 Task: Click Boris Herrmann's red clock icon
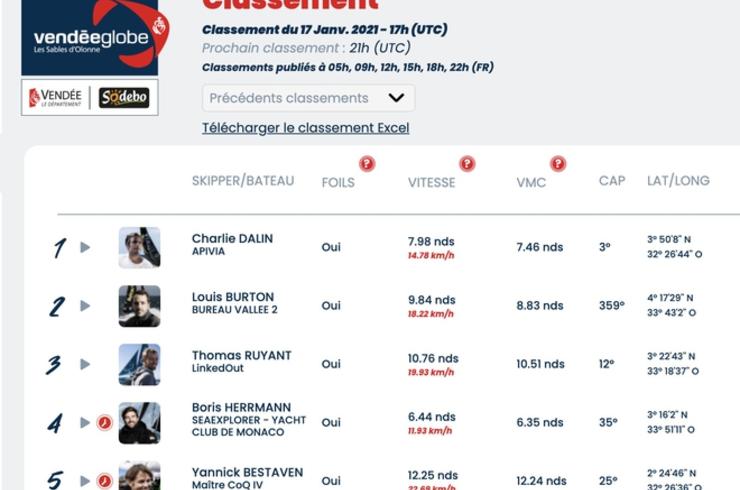point(105,422)
